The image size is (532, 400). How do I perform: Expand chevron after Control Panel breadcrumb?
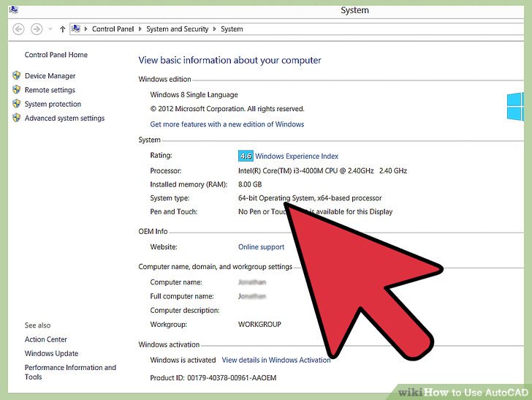[140, 29]
